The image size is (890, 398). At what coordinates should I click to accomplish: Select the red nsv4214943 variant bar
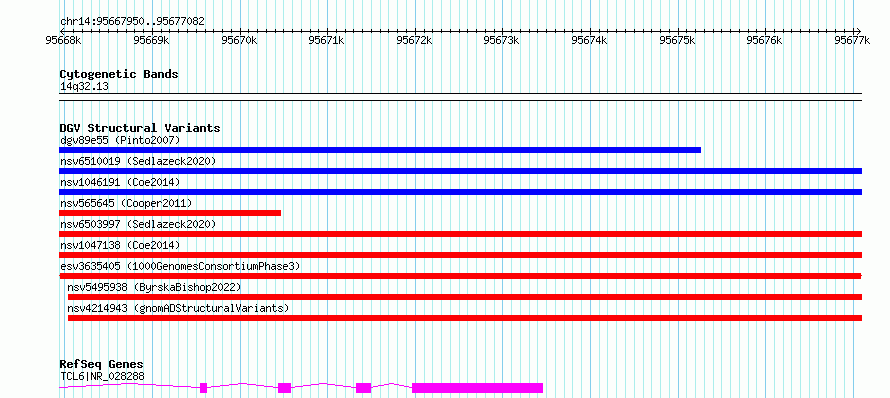(x=465, y=318)
